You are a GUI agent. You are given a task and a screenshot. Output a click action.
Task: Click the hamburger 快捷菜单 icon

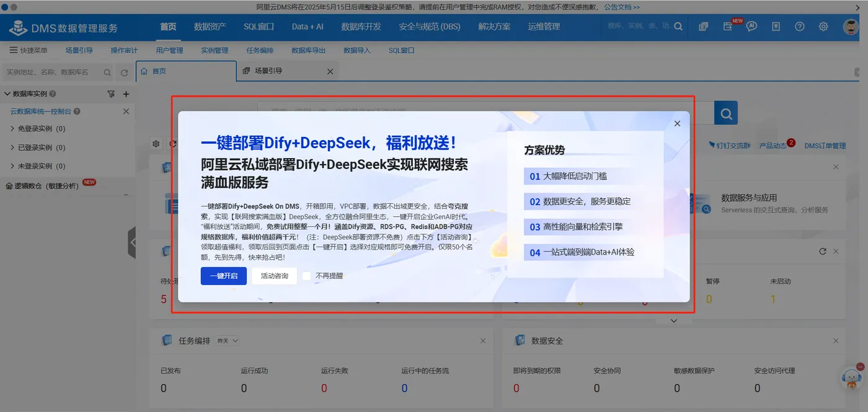[x=13, y=50]
